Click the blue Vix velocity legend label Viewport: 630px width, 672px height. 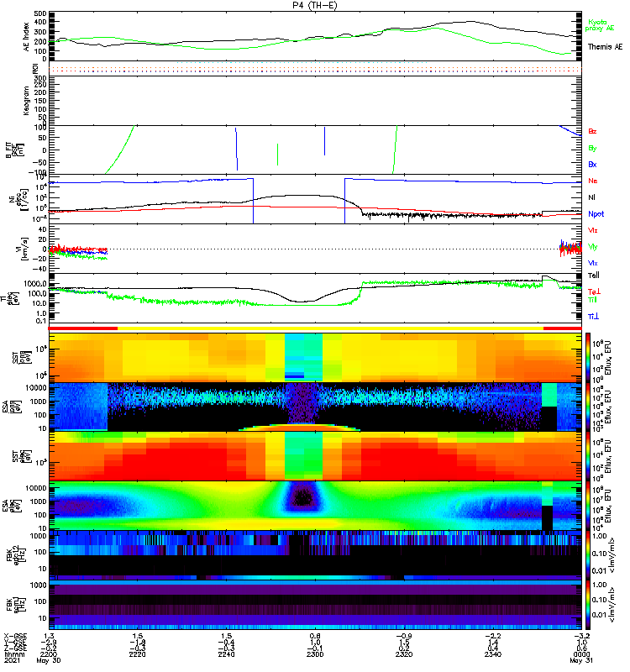[593, 263]
